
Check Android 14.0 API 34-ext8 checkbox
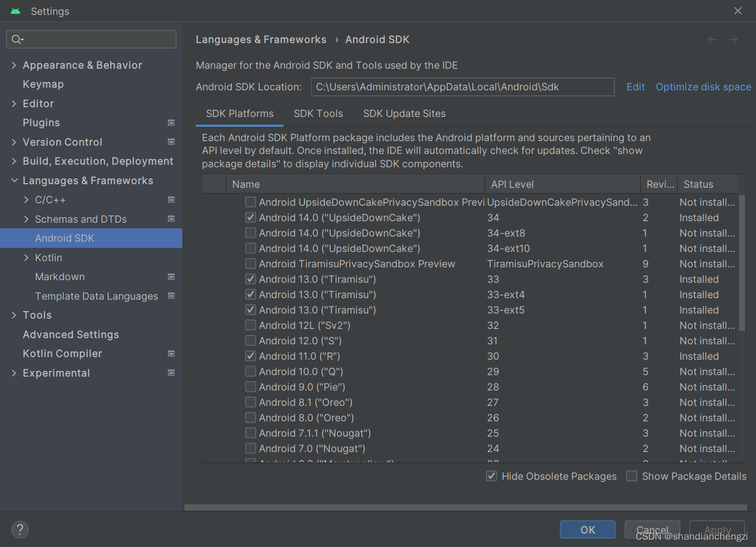(x=251, y=233)
